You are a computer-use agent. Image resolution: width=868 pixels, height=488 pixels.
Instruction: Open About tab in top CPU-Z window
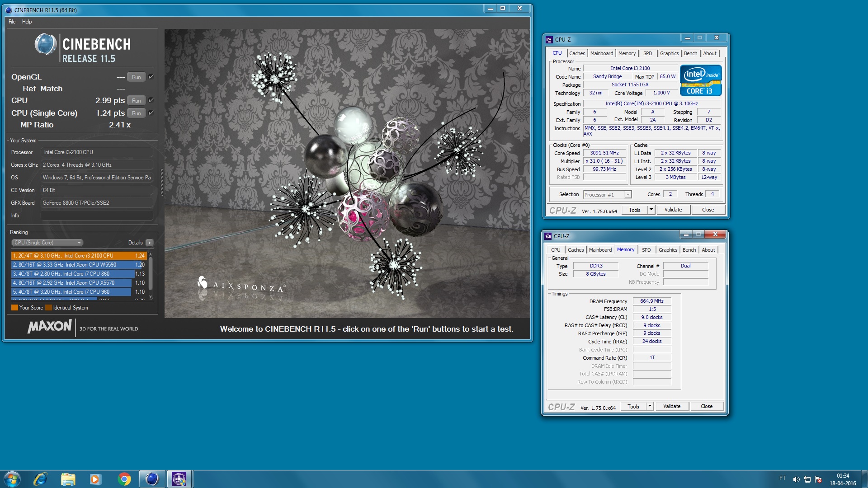710,53
